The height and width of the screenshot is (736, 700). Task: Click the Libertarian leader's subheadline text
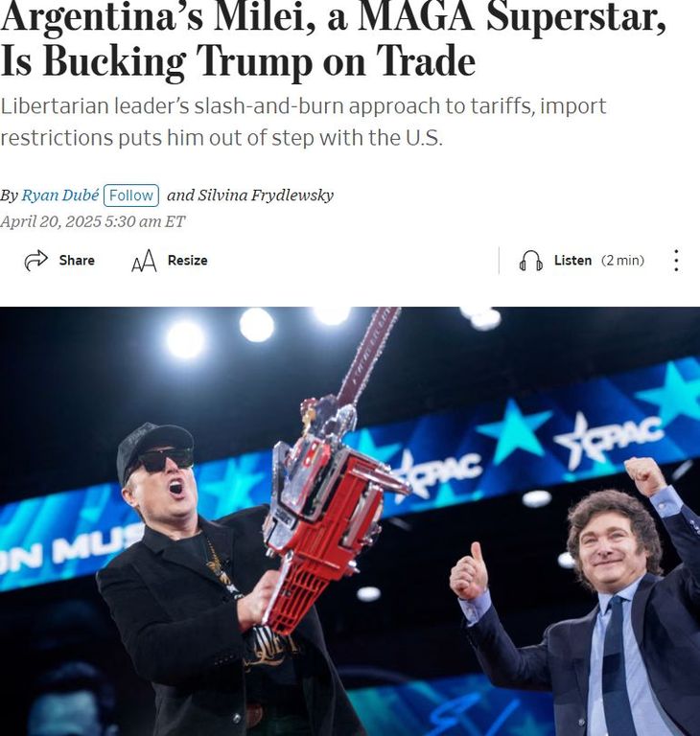tap(303, 122)
